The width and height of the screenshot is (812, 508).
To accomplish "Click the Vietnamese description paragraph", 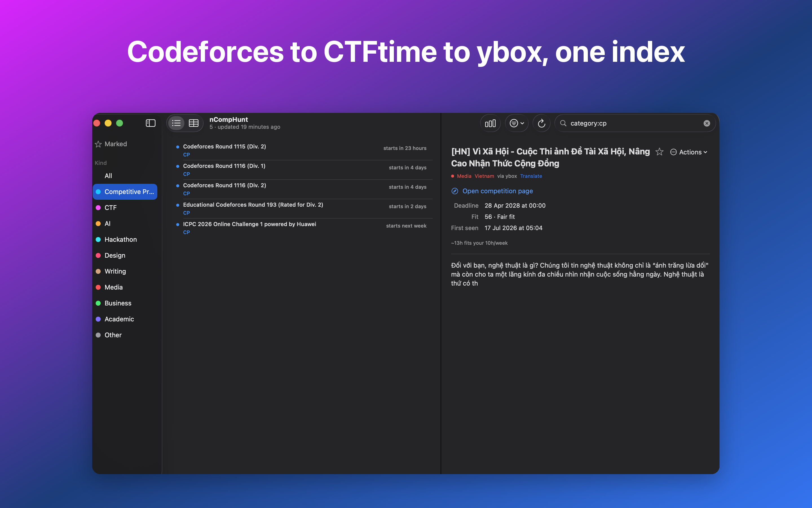I will point(580,274).
